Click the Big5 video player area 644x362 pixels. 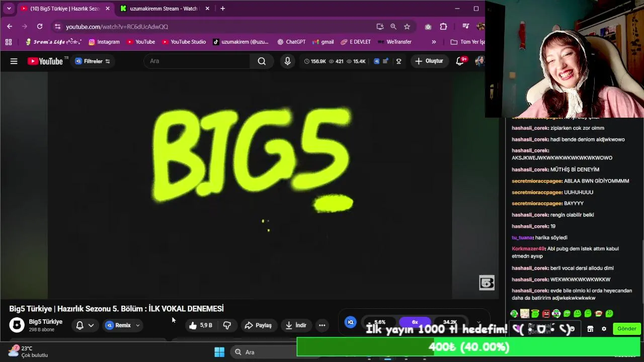pos(250,185)
